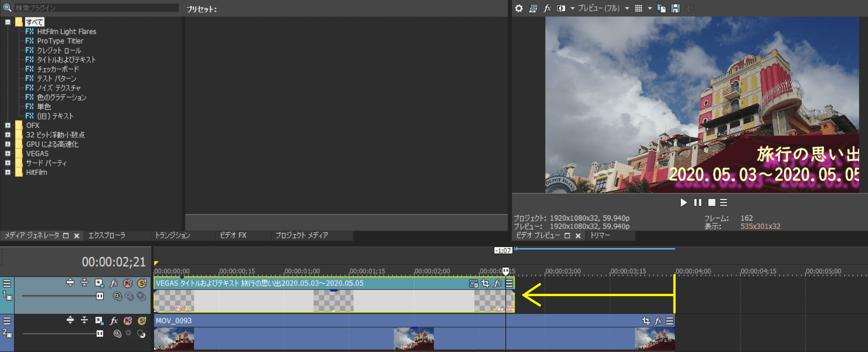Select テスト パターン generator

[x=57, y=78]
